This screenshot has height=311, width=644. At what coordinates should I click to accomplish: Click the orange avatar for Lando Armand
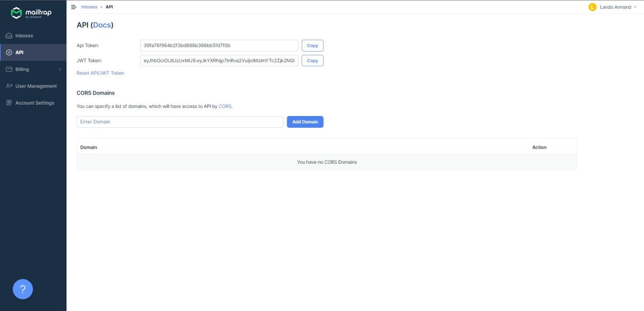592,6
